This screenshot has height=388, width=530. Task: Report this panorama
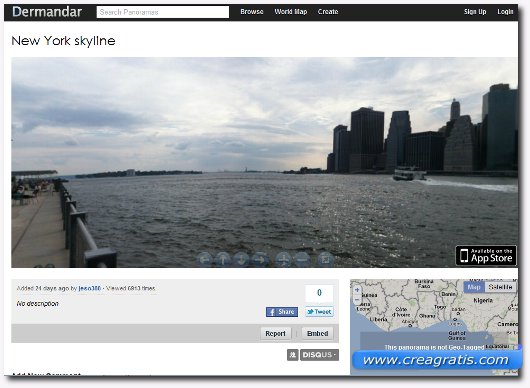275,334
